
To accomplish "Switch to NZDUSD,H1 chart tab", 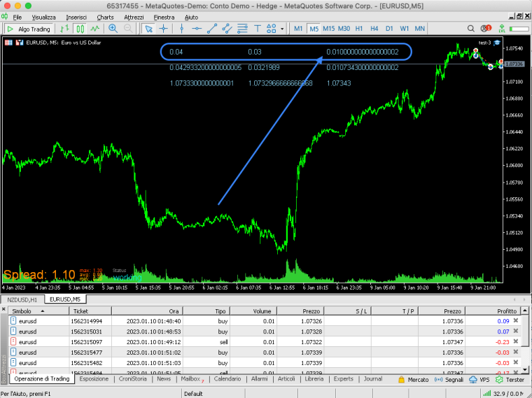I will [x=22, y=299].
